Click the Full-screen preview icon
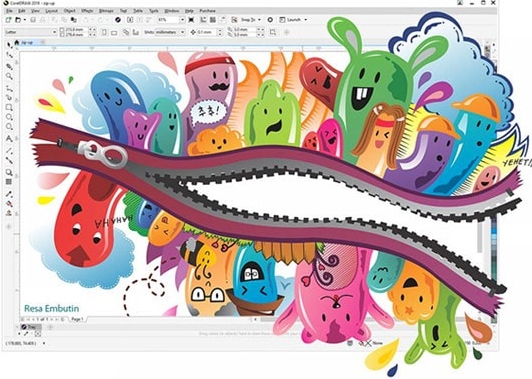The height and width of the screenshot is (379, 532). click(x=191, y=20)
